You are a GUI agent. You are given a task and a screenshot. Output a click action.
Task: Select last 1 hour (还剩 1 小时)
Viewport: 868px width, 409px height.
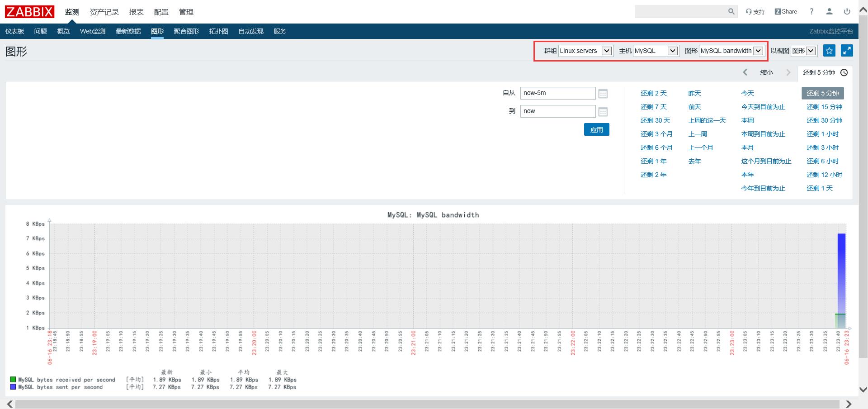coord(822,134)
